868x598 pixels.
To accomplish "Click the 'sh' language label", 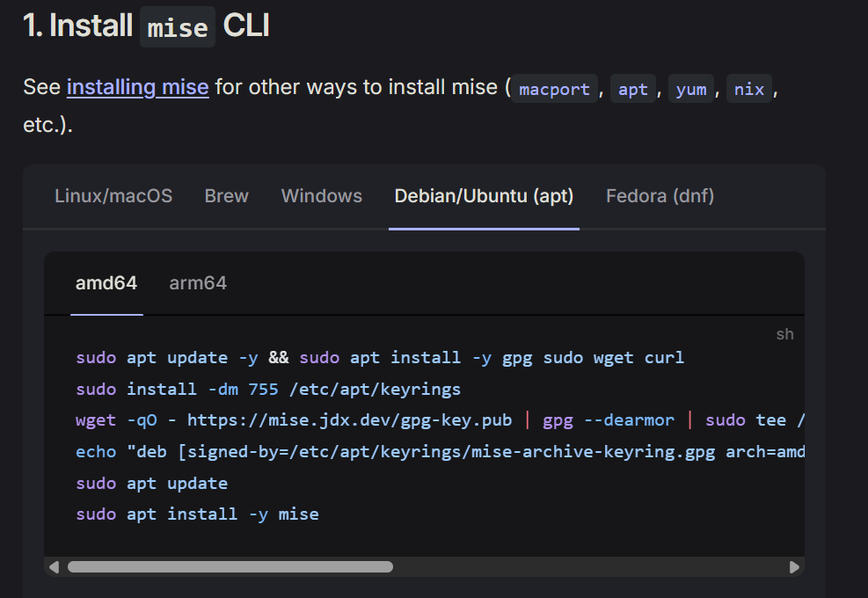I will (784, 334).
